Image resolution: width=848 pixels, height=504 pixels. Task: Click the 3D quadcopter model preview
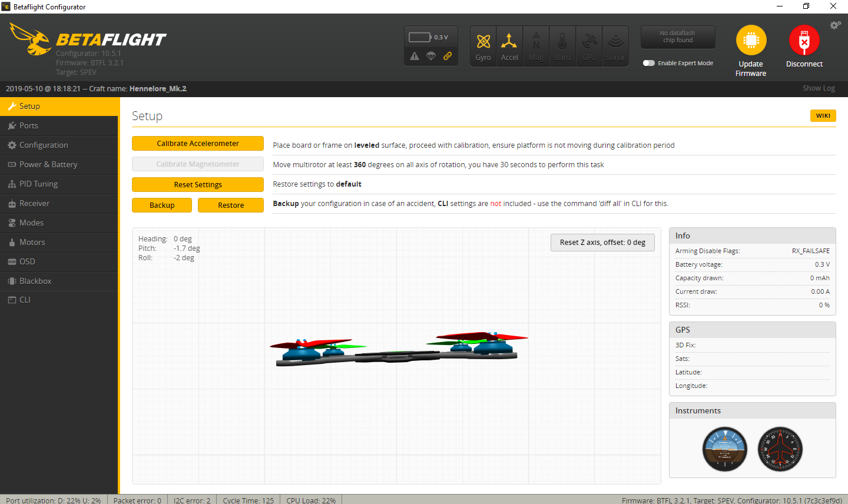point(399,350)
